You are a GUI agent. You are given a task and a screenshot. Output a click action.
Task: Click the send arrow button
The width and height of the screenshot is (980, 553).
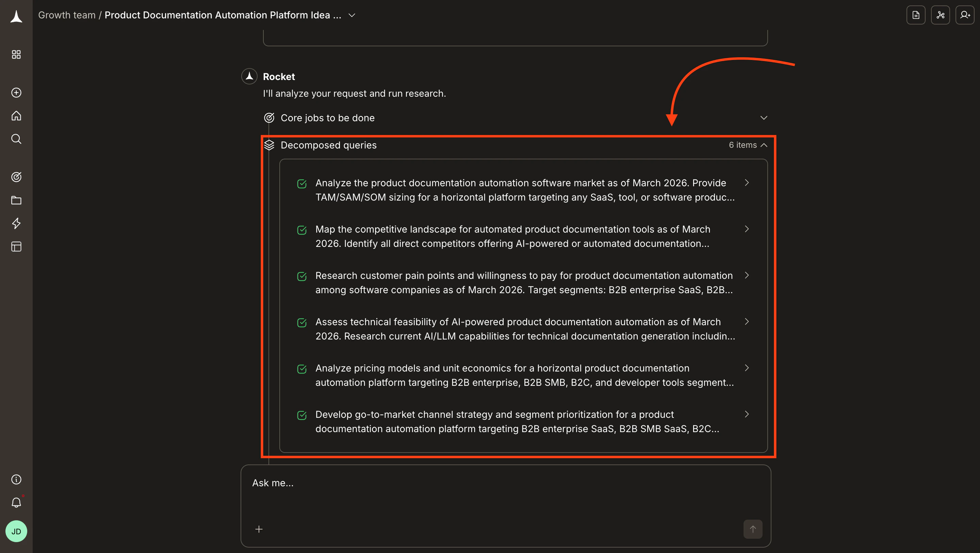pyautogui.click(x=752, y=529)
